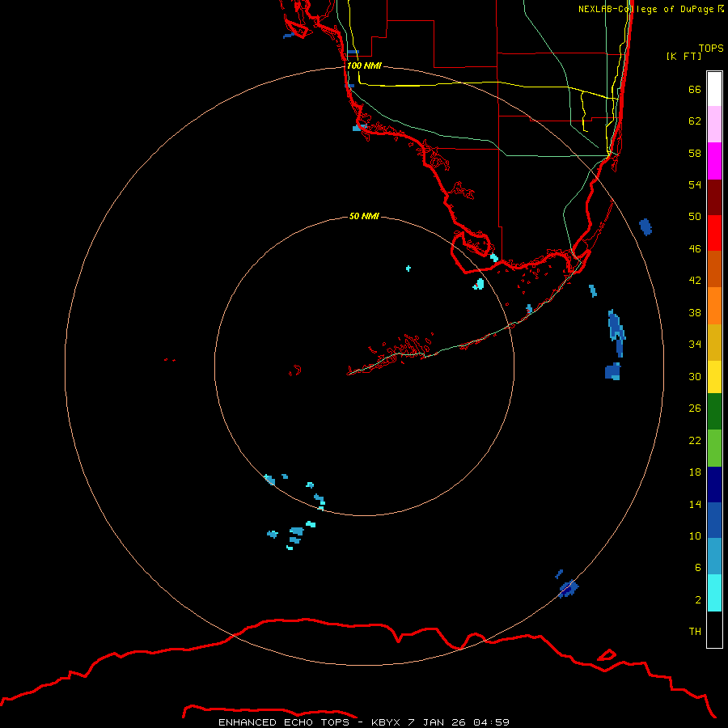Click the "30" legend value
Screen dimensions: 728x728
click(x=695, y=376)
